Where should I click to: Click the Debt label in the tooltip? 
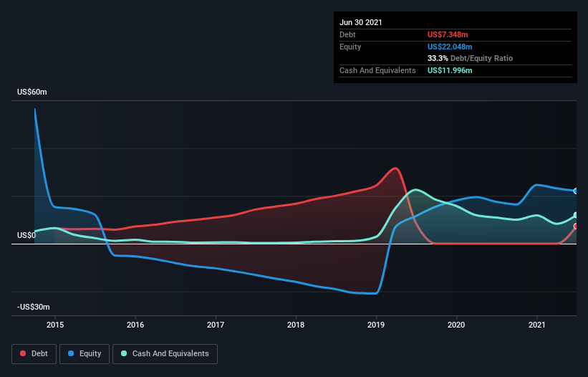[347, 34]
